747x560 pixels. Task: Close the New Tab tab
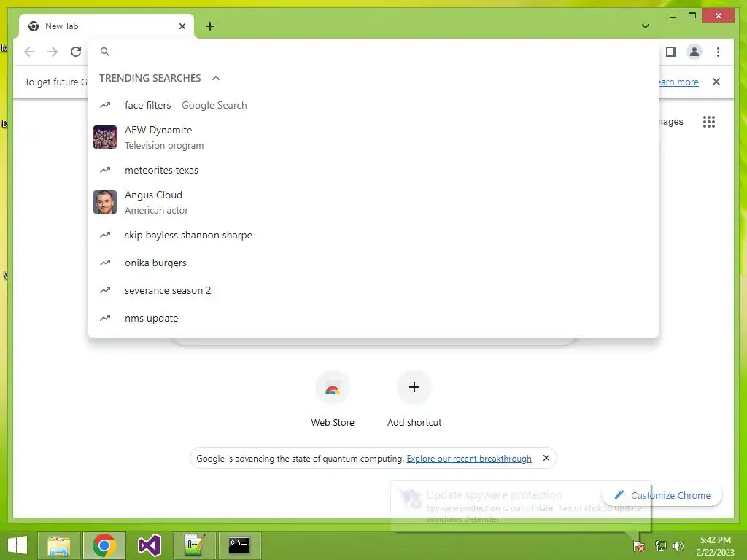(x=182, y=26)
